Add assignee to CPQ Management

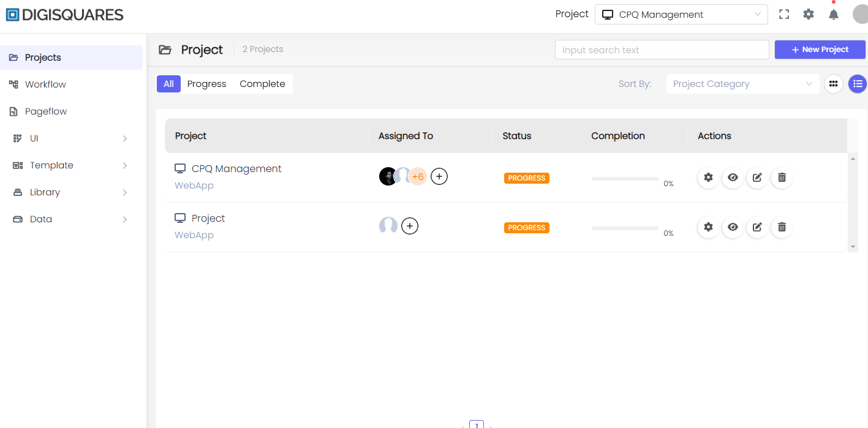pos(439,176)
